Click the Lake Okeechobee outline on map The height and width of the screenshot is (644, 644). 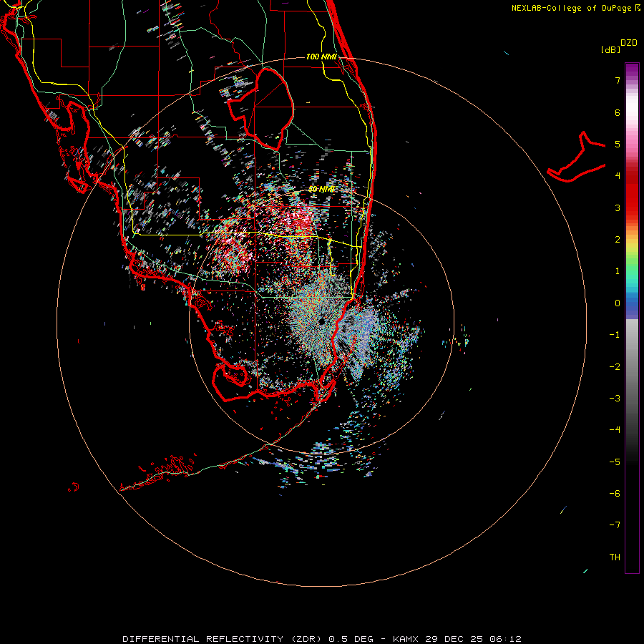(x=261, y=109)
